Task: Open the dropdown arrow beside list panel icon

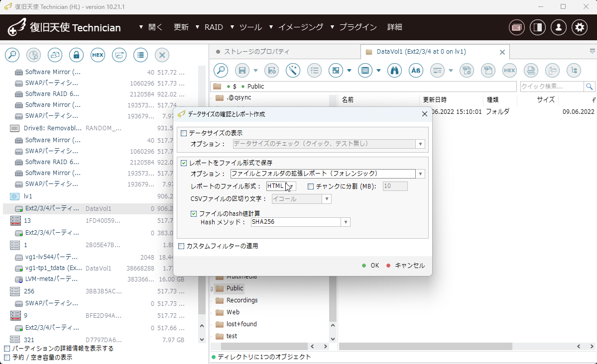Action: point(378,71)
